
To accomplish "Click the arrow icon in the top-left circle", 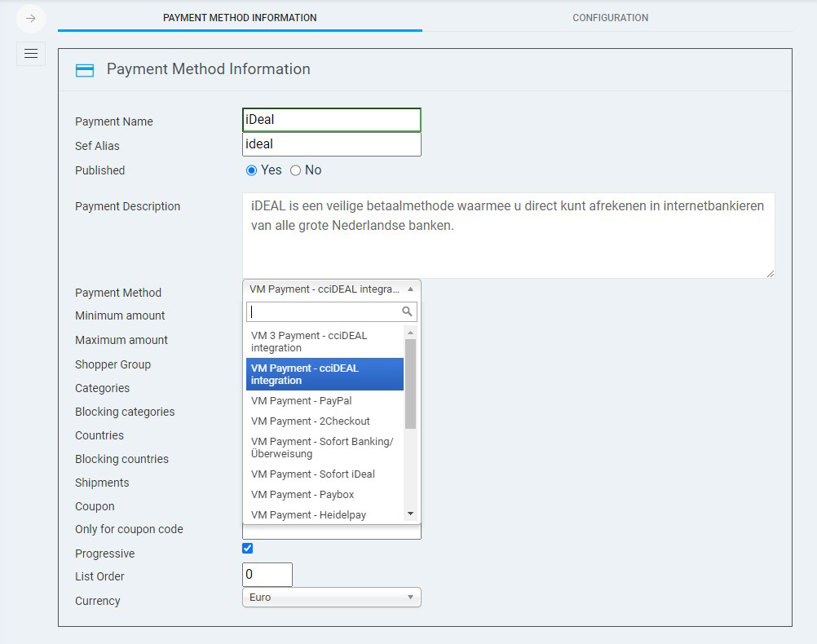I will pos(31,18).
